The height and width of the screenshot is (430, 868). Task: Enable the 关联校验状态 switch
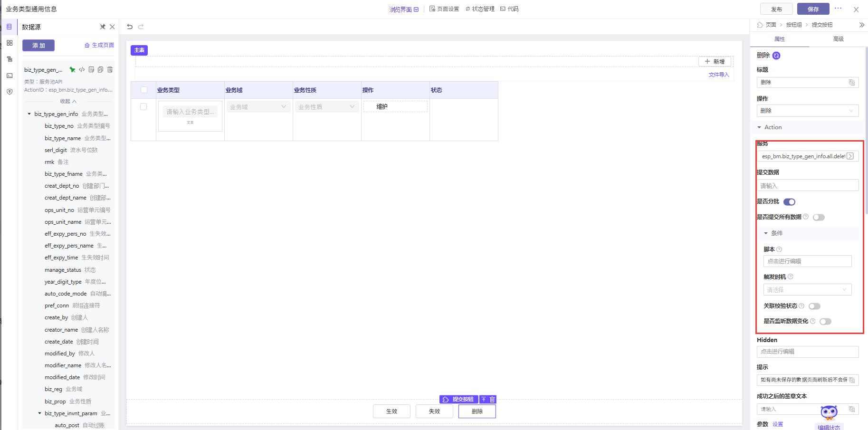click(x=814, y=306)
